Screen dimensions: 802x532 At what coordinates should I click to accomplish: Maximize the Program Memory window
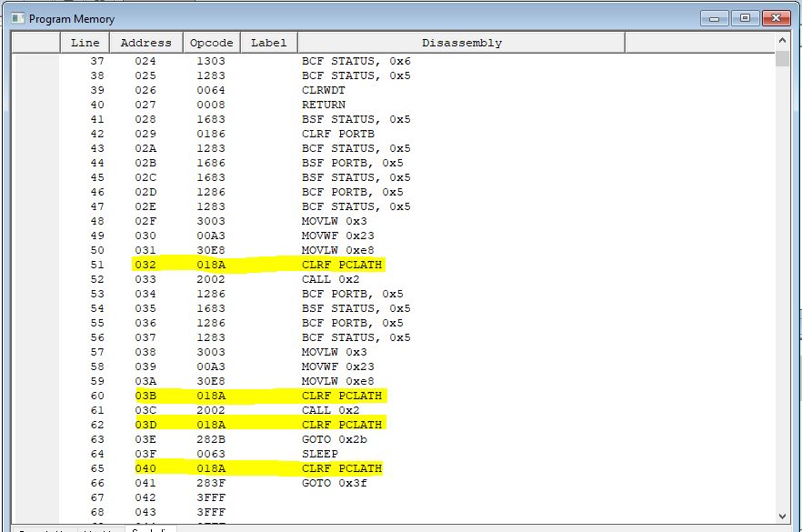[x=745, y=18]
